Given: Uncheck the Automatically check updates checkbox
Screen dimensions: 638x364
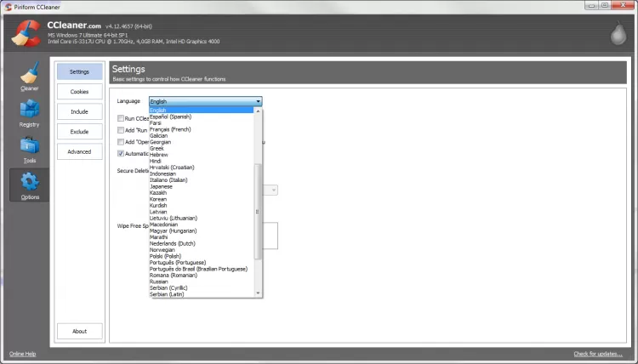Looking at the screenshot, I should [121, 153].
